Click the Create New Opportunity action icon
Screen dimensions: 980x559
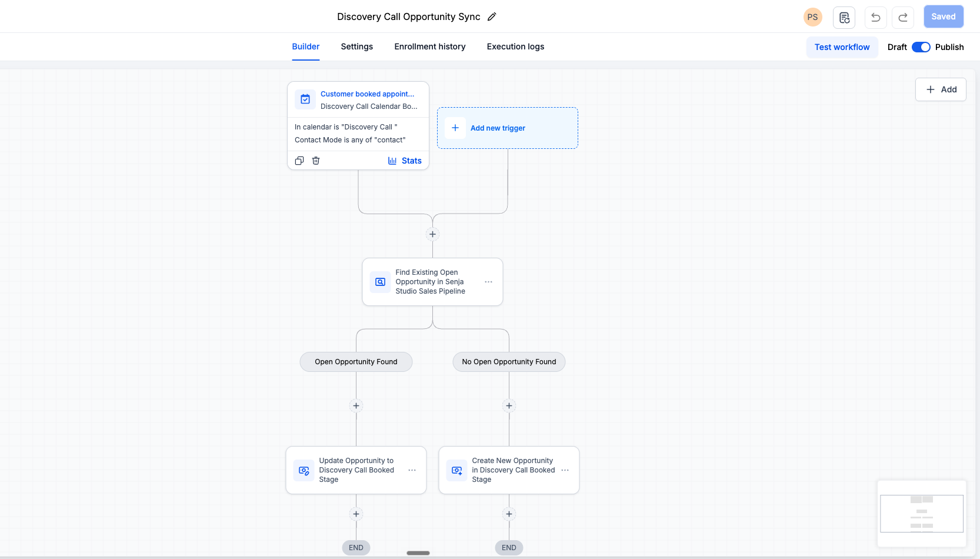click(x=456, y=470)
